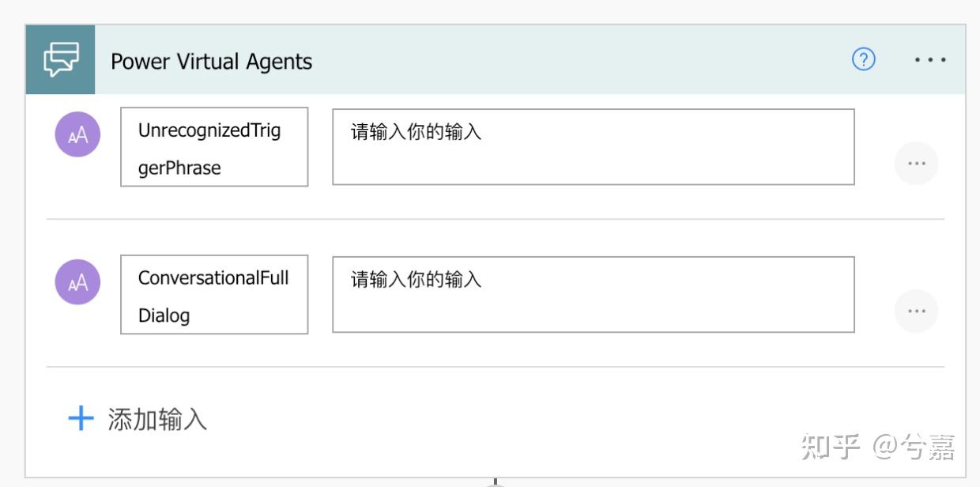Click the Power Virtual Agents chat icon
The width and height of the screenshot is (980, 487).
pos(61,60)
